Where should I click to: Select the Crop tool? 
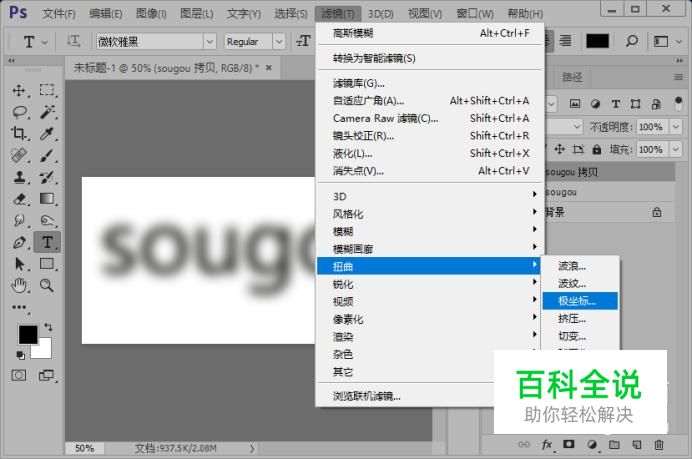pos(19,133)
